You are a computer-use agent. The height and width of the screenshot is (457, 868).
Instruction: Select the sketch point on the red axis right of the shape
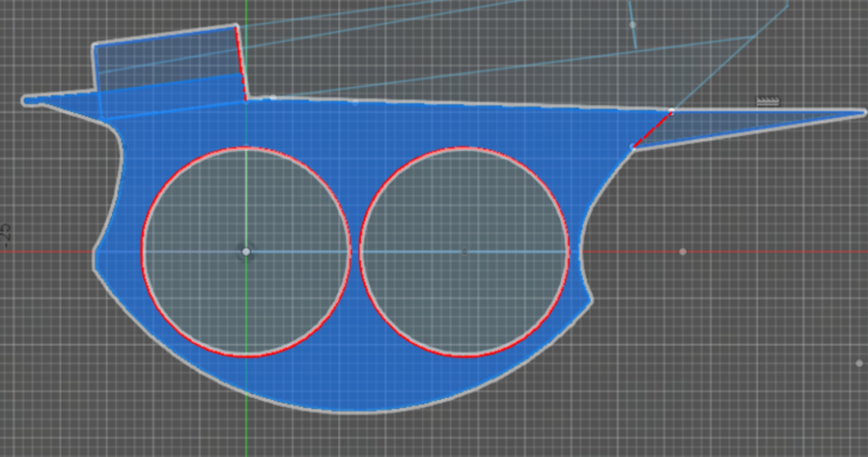(x=682, y=252)
